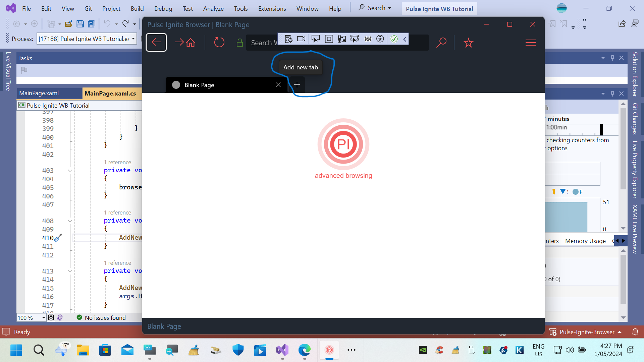Open the Debug menu

point(163,8)
